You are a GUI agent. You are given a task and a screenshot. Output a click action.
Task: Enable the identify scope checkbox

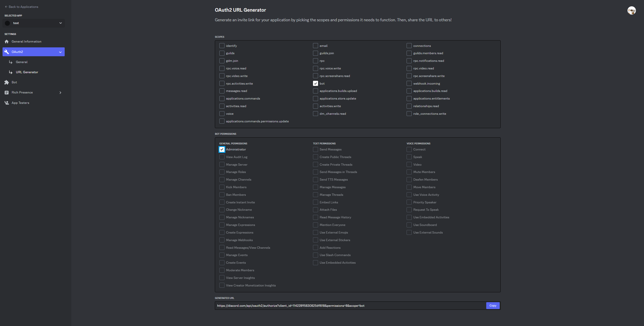tap(222, 46)
